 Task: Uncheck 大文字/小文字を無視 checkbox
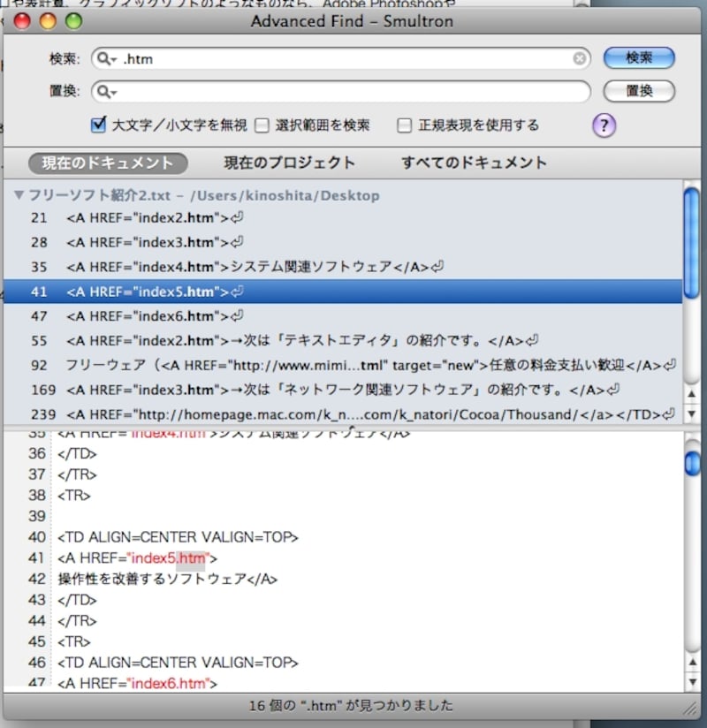(98, 125)
